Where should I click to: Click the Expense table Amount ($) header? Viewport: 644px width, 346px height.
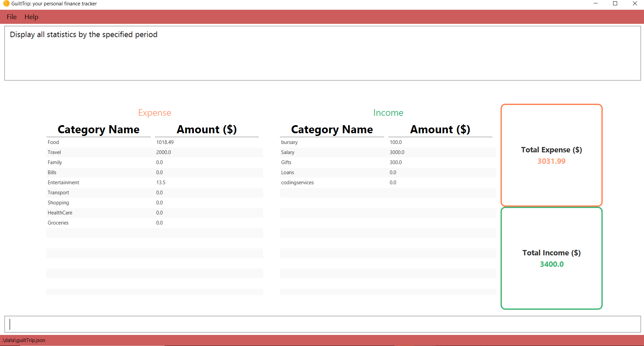click(207, 130)
